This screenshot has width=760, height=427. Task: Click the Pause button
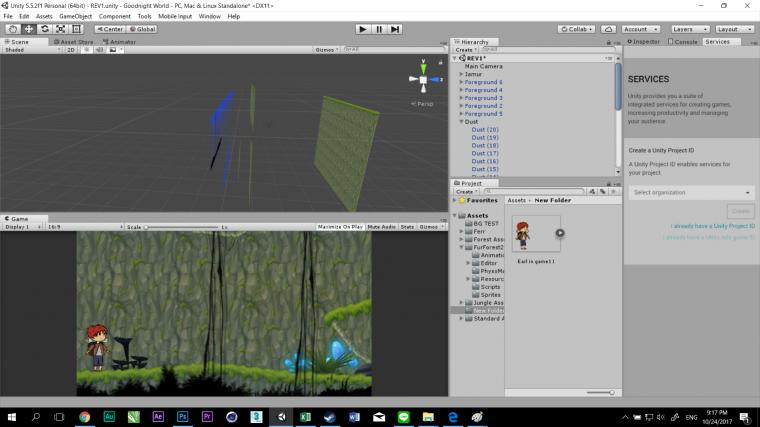click(379, 29)
